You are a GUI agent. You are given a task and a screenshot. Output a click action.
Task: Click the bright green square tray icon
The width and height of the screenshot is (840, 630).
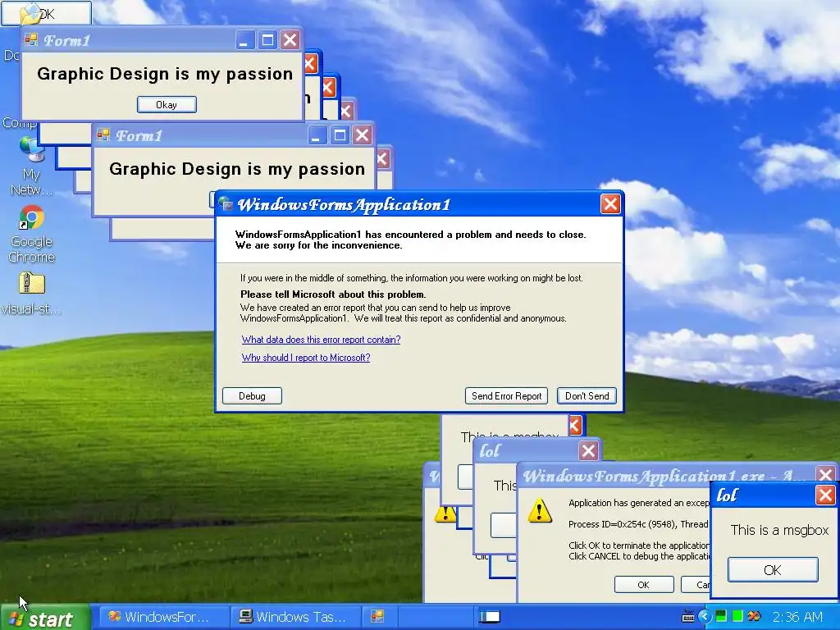tap(737, 616)
